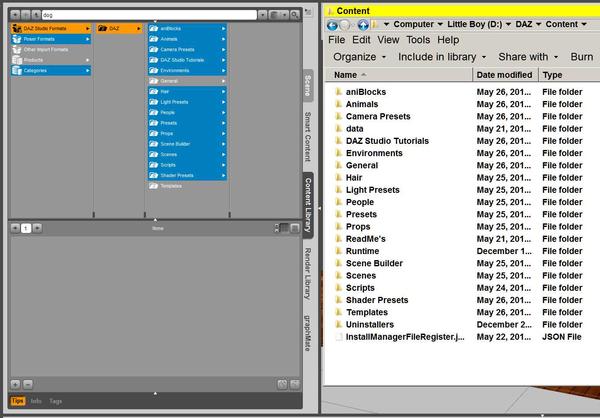Expand the Poser Formats arrow
Image resolution: width=600 pixels, height=418 pixels.
coord(88,39)
